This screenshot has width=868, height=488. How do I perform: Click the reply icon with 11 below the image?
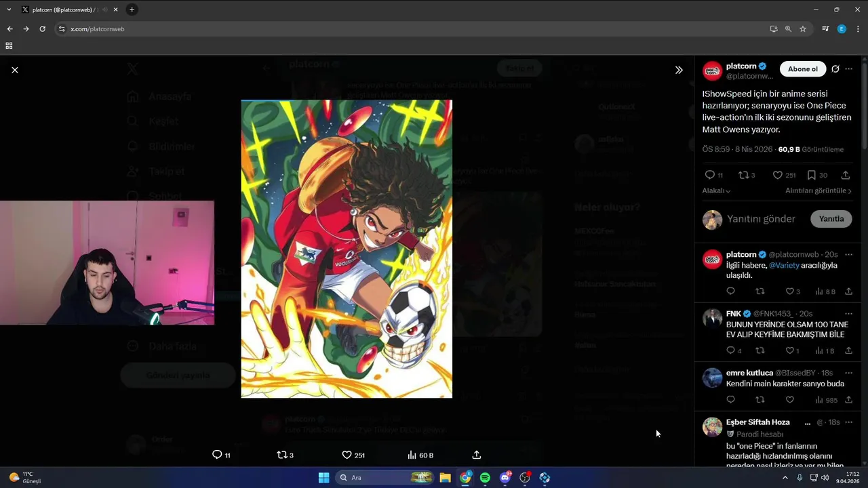(x=221, y=455)
